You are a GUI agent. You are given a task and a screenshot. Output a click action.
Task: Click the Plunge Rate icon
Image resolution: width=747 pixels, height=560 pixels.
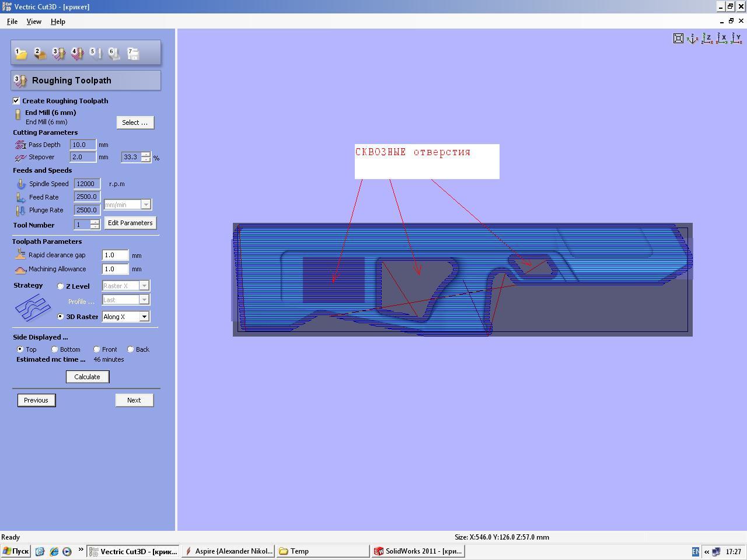click(x=21, y=210)
